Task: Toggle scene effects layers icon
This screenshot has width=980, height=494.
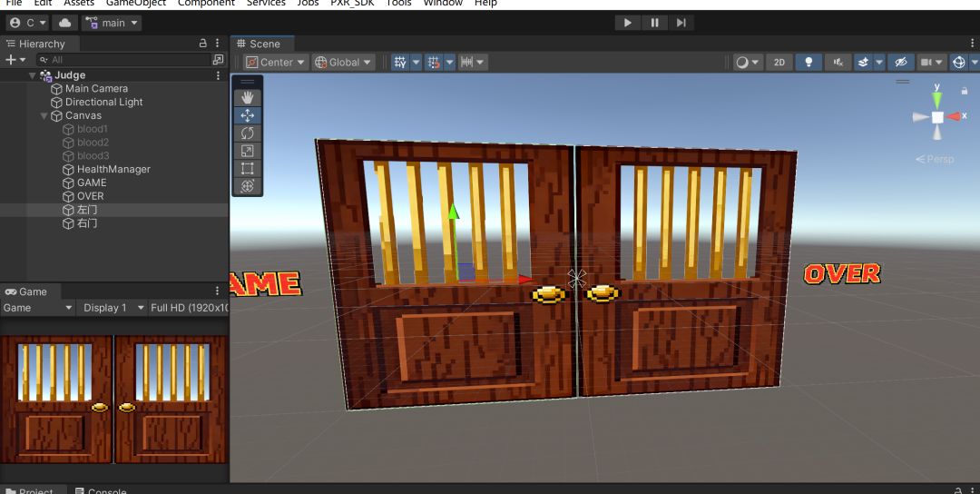Action: click(863, 62)
